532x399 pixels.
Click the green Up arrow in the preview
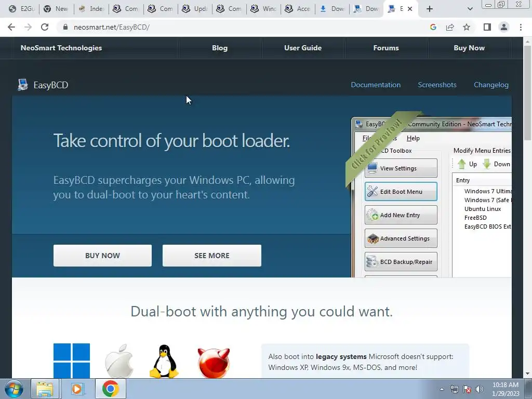[x=462, y=164]
